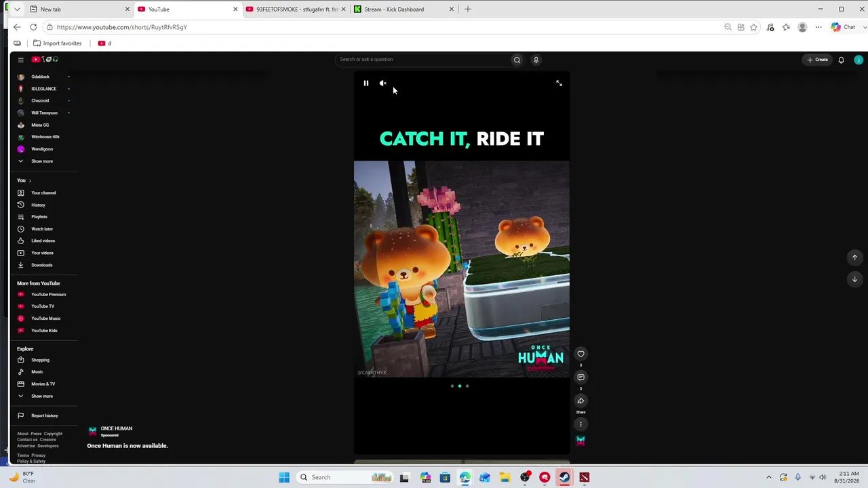Open Report history

[44, 415]
